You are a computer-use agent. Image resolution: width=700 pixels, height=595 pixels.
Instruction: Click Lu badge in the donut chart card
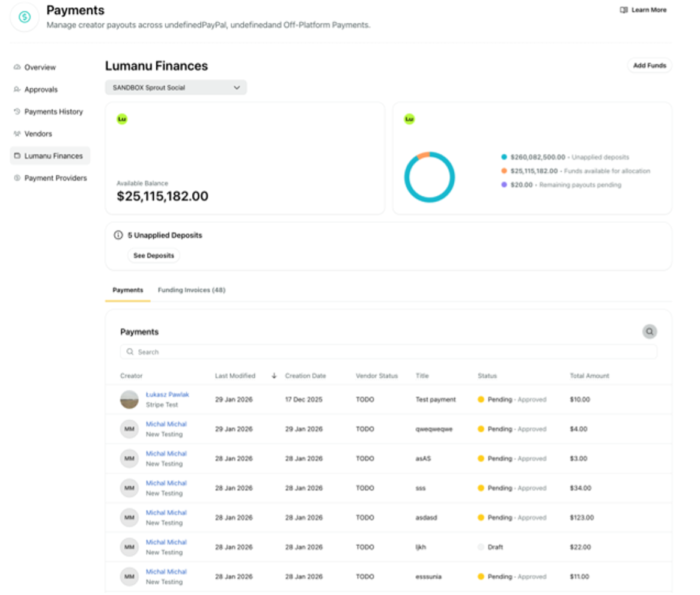[x=409, y=119]
